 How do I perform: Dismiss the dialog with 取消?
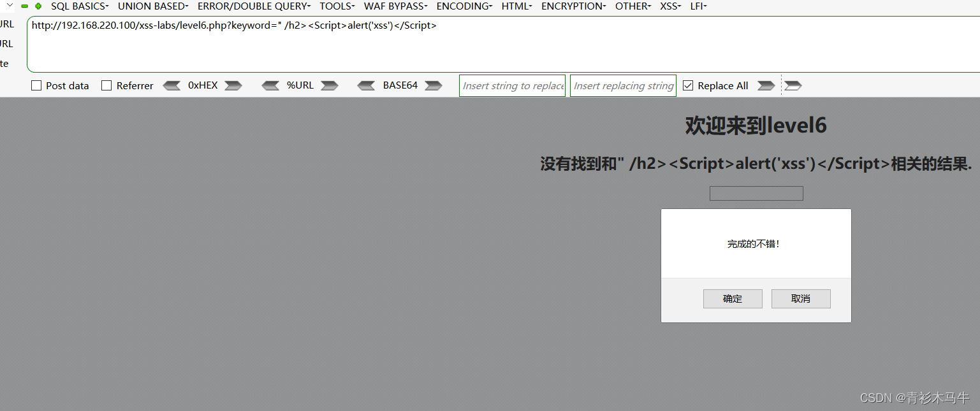point(801,299)
